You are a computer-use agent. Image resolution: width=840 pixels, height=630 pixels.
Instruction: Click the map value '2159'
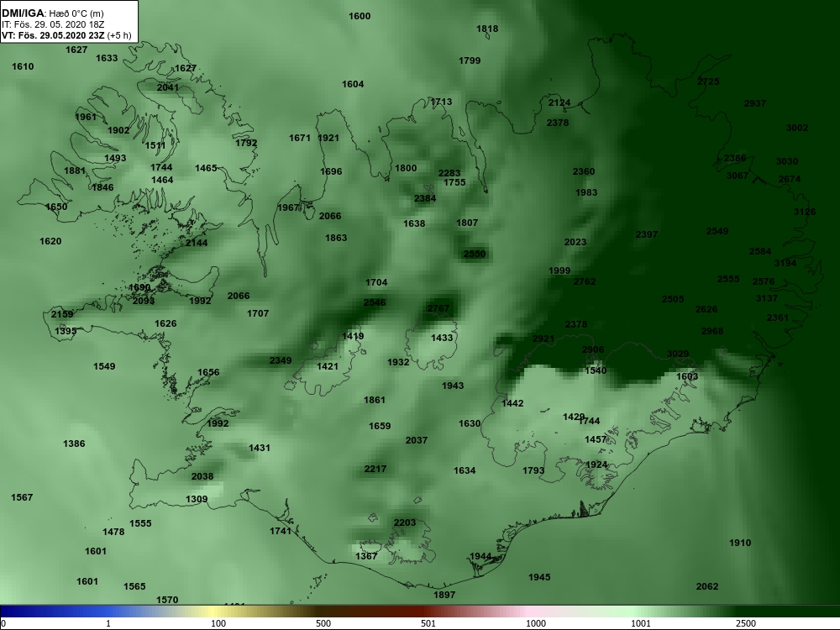[62, 314]
